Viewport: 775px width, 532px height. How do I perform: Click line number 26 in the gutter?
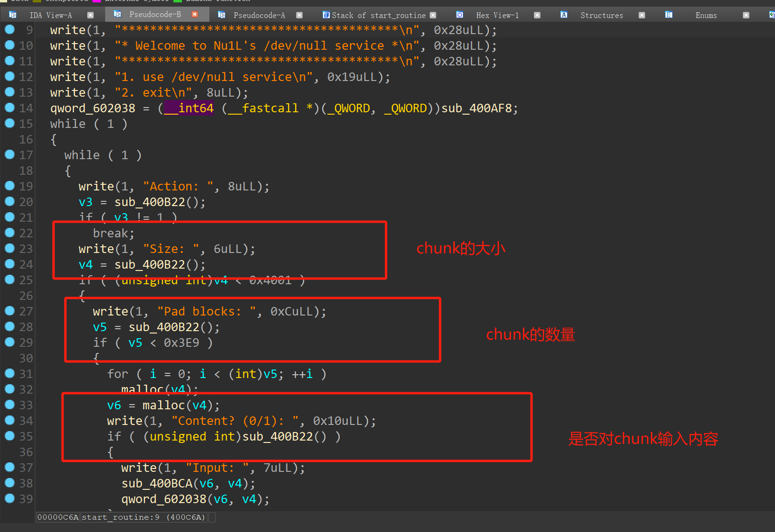coord(26,296)
